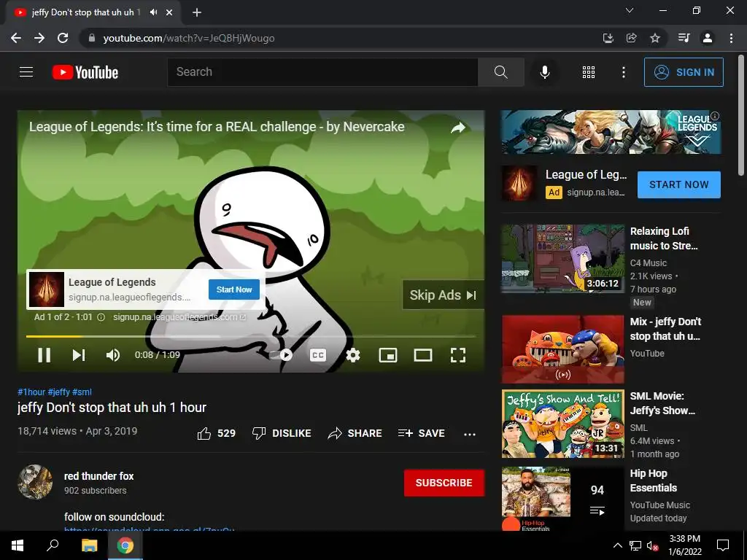Screen dimensions: 747x560
Task: Open ad info icon on sidebar banner
Action: tap(715, 116)
